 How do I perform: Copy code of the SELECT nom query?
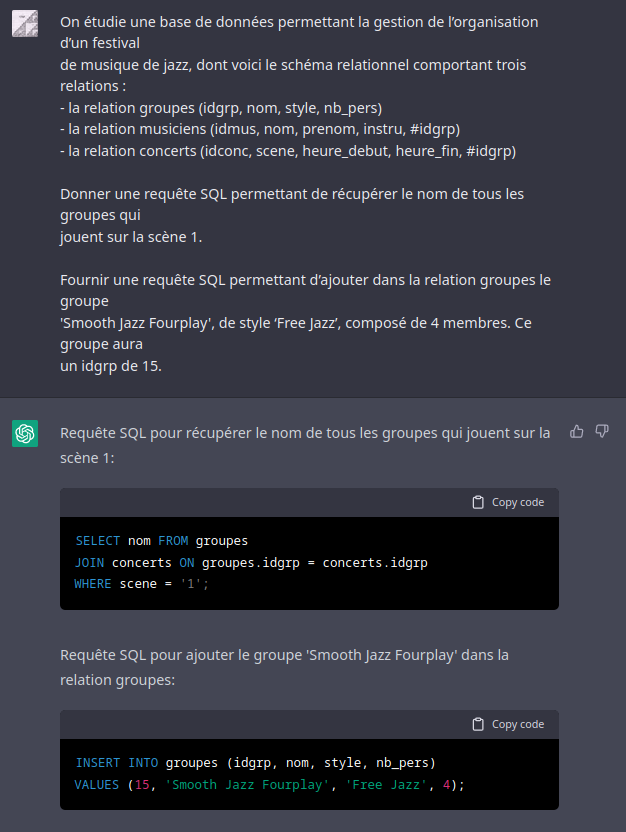(x=508, y=502)
